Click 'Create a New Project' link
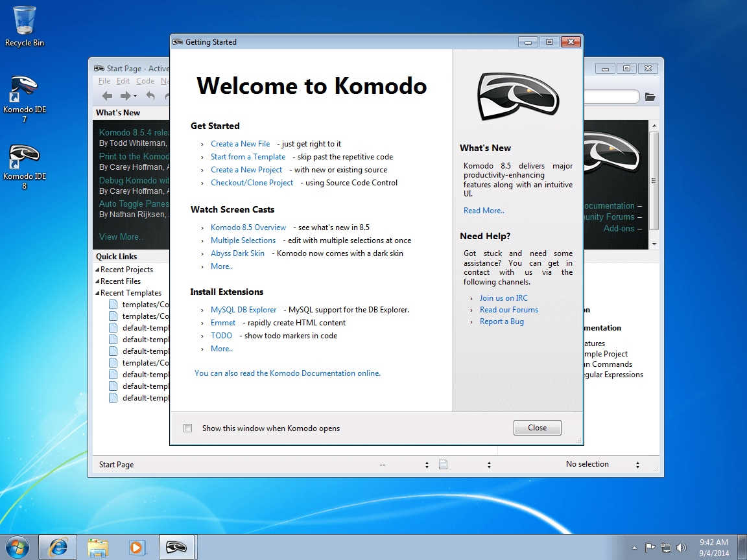 point(246,170)
